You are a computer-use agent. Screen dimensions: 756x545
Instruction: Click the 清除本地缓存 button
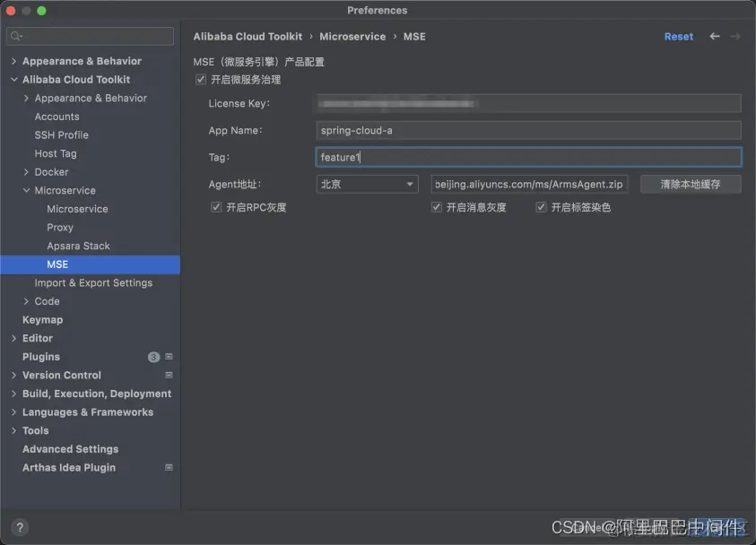click(x=691, y=184)
